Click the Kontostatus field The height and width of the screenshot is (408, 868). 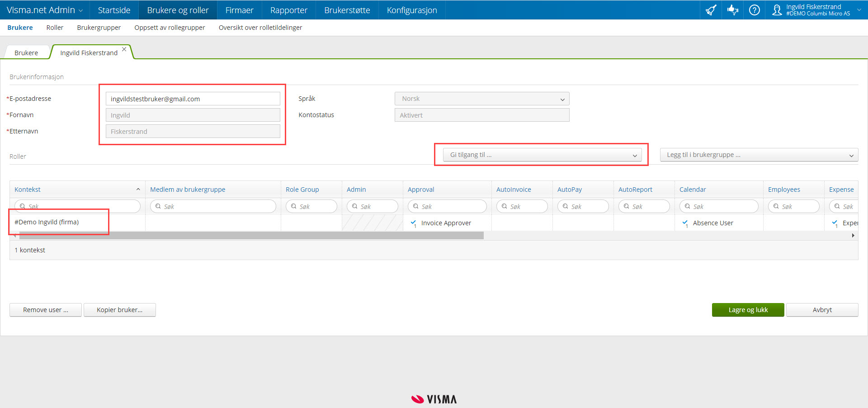(x=482, y=115)
